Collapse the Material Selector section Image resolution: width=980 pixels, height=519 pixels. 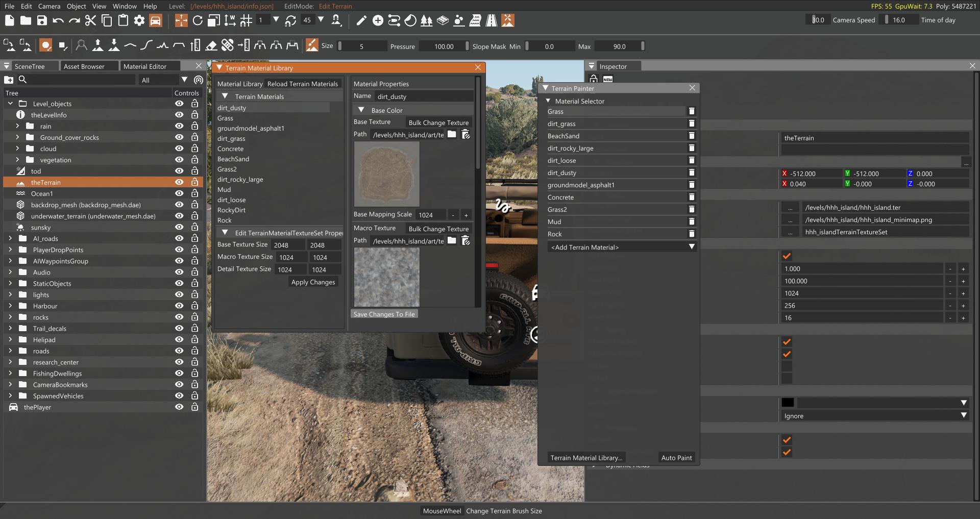(x=548, y=101)
